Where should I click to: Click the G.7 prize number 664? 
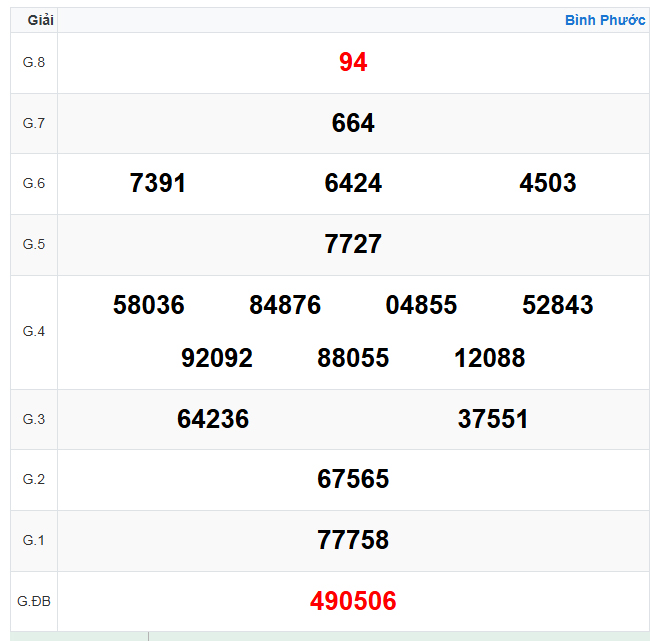tap(353, 123)
